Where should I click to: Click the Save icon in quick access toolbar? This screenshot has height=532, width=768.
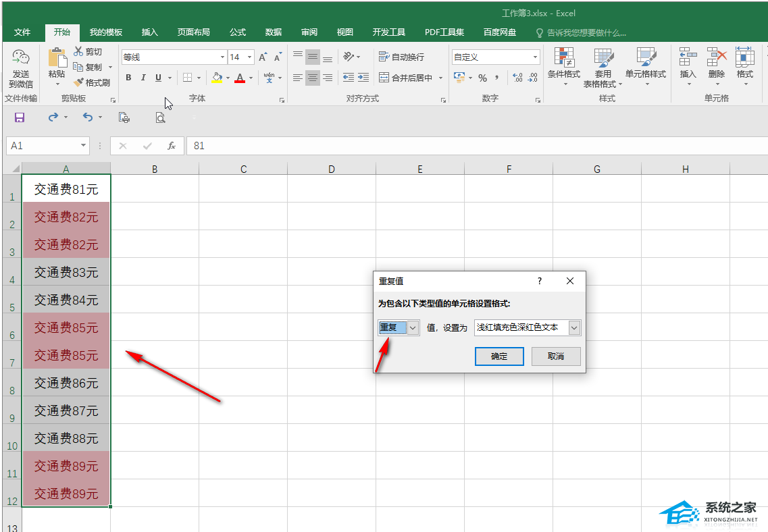tap(20, 117)
